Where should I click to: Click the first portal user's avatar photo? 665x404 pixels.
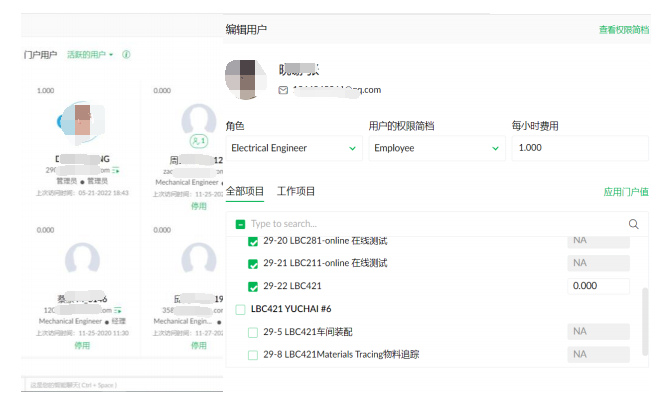82,122
